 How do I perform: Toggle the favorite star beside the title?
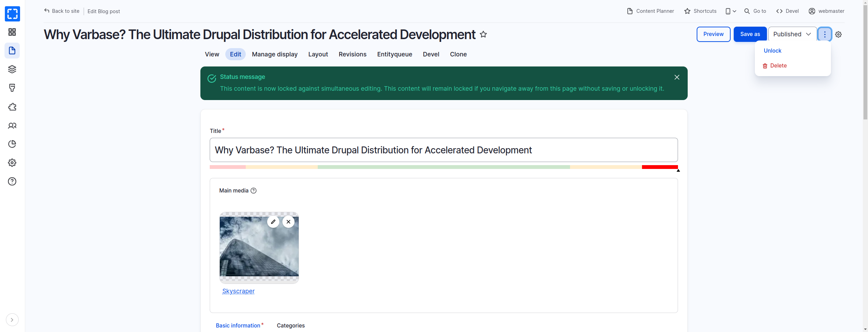click(483, 35)
